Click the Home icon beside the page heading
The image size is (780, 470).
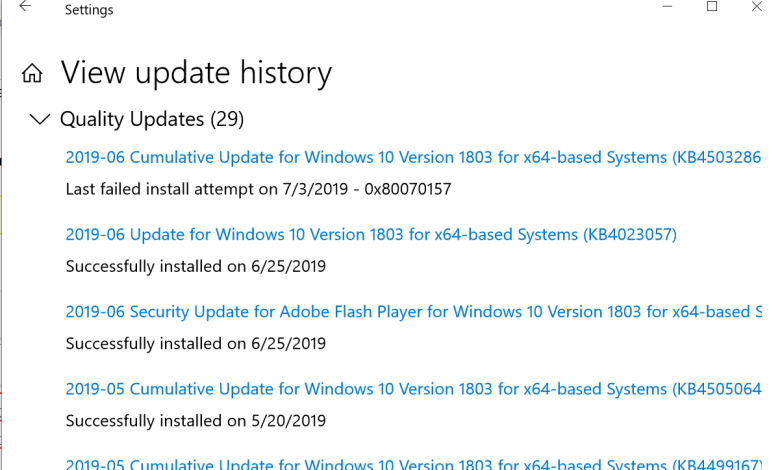click(x=33, y=74)
